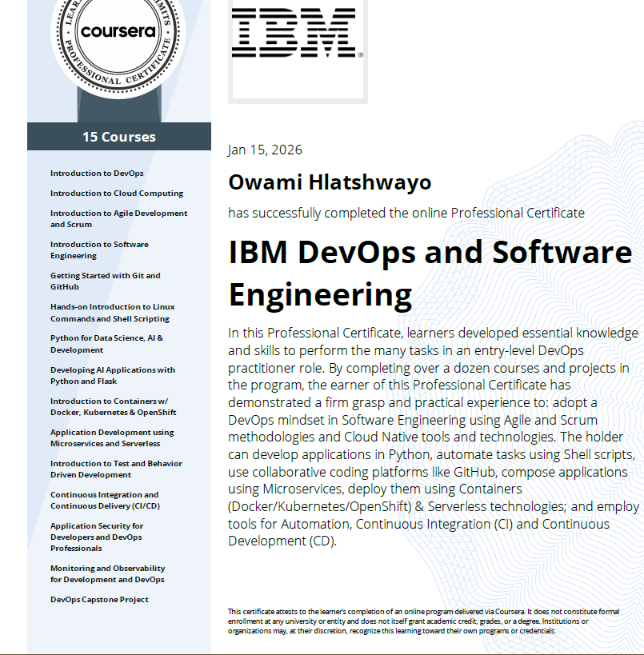Open Python for Data Science, AI & Development
The width and height of the screenshot is (644, 655).
106,344
